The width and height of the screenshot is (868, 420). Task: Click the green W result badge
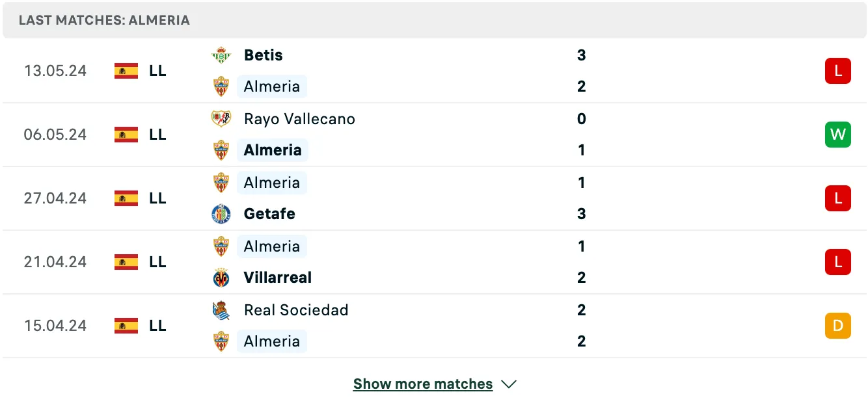point(838,135)
